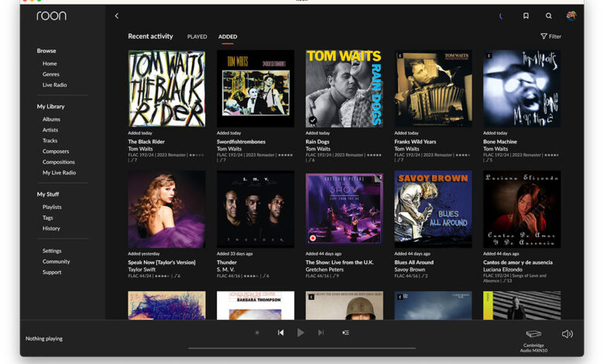The height and width of the screenshot is (364, 604).
Task: Click the playback progress bar
Action: tap(302, 349)
